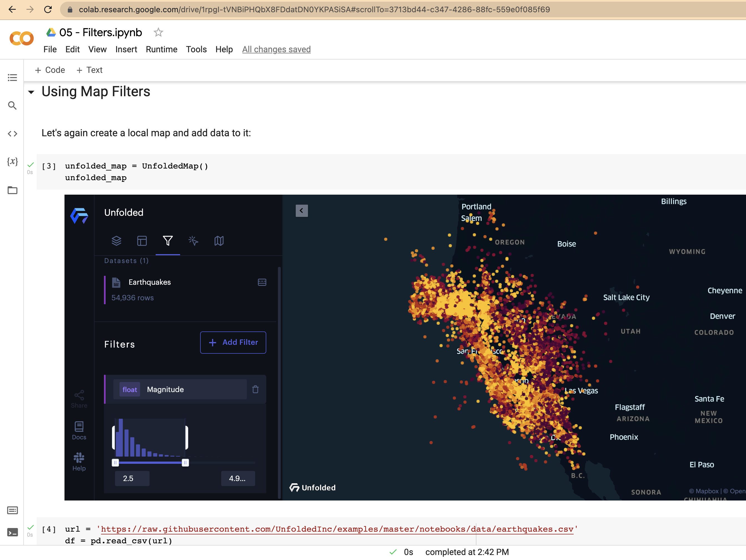Show Earthquakes dataset data table
Image resolution: width=746 pixels, height=560 pixels.
(x=262, y=282)
